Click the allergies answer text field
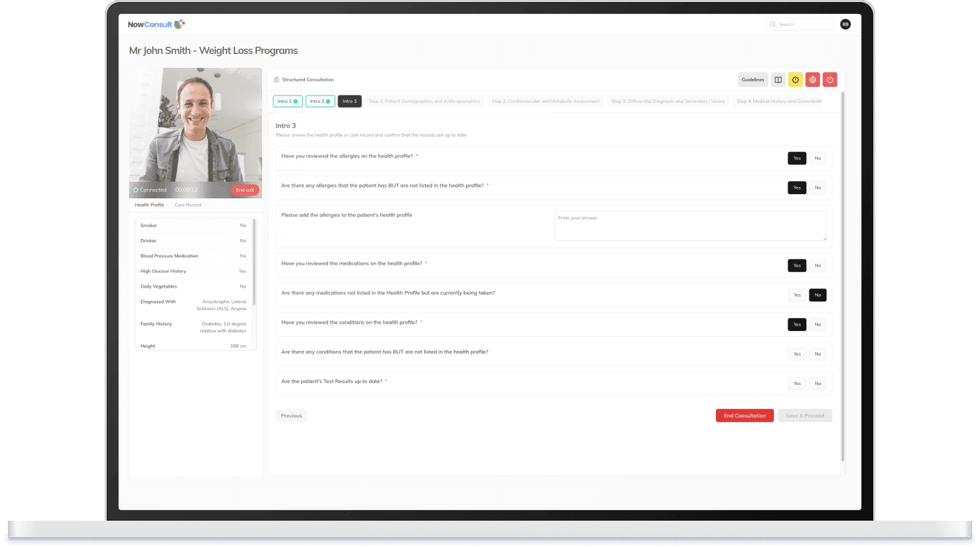This screenshot has height=547, width=980. 690,226
